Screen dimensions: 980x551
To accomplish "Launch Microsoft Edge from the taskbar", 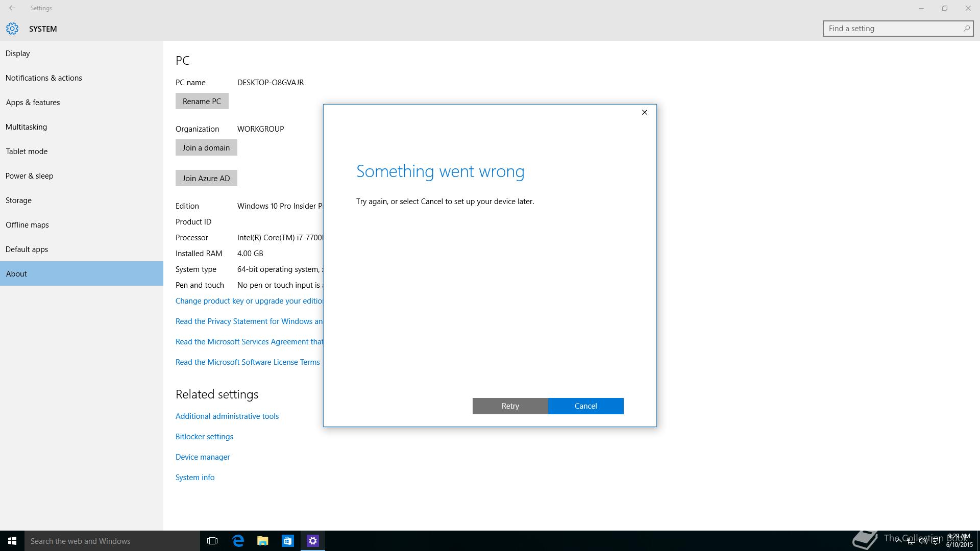I will click(238, 541).
